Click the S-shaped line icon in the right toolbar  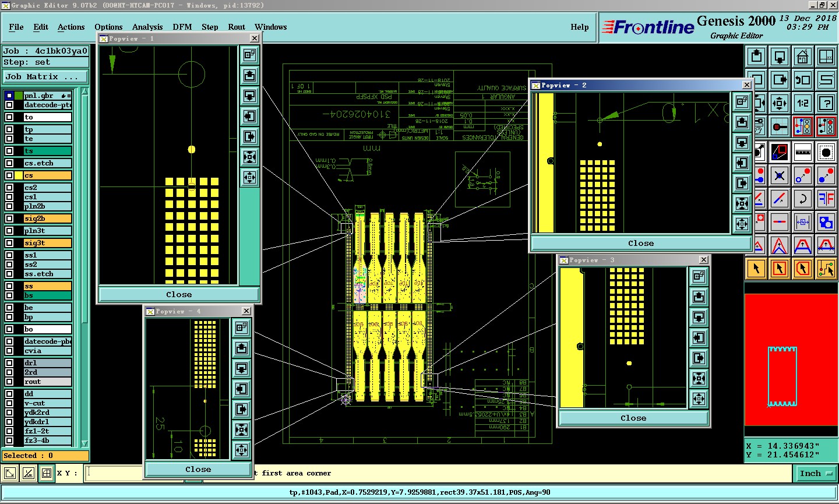(x=826, y=80)
